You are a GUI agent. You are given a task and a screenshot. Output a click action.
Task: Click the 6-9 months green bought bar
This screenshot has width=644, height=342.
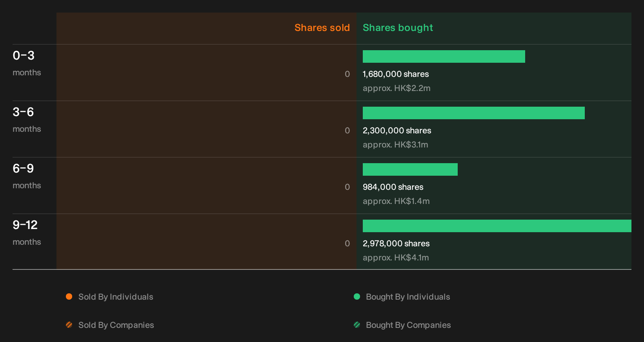[410, 169]
